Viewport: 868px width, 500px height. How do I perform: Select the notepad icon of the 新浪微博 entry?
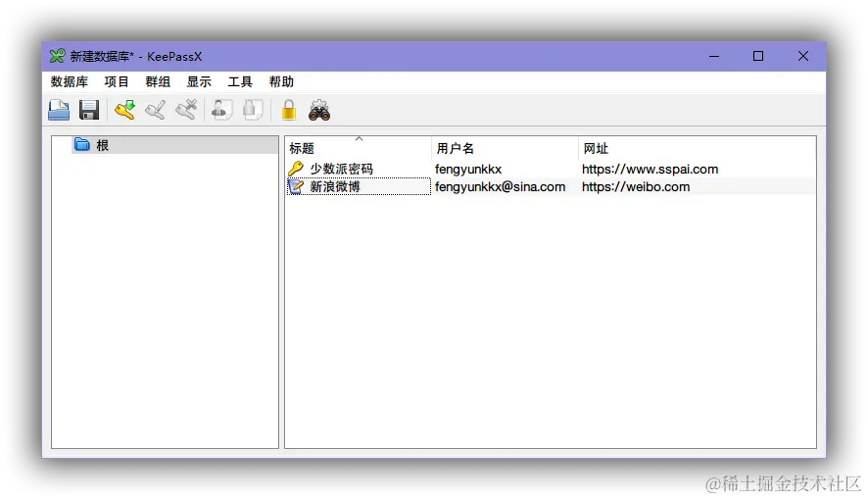296,186
